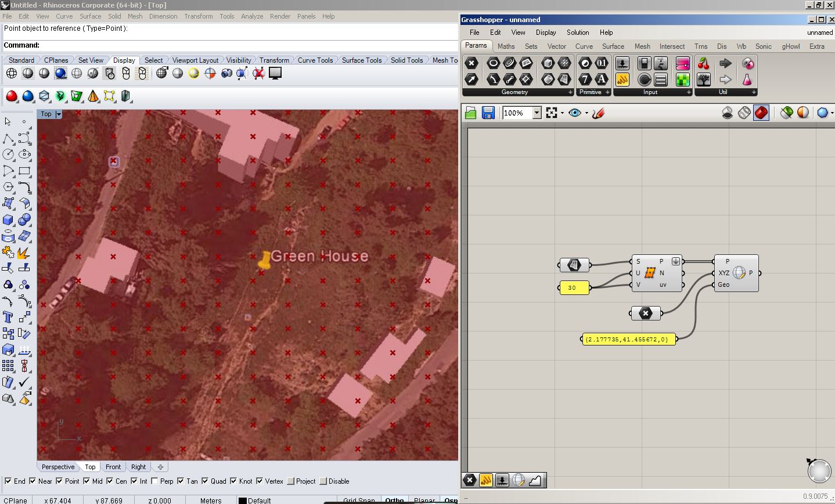The image size is (835, 504).
Task: Switch to the Vector tab in Grasshopper
Action: (x=556, y=46)
